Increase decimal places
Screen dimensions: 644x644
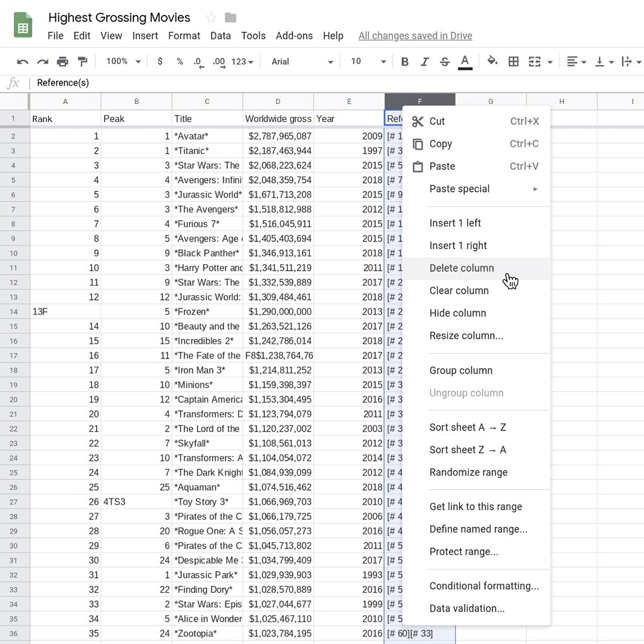coord(218,62)
